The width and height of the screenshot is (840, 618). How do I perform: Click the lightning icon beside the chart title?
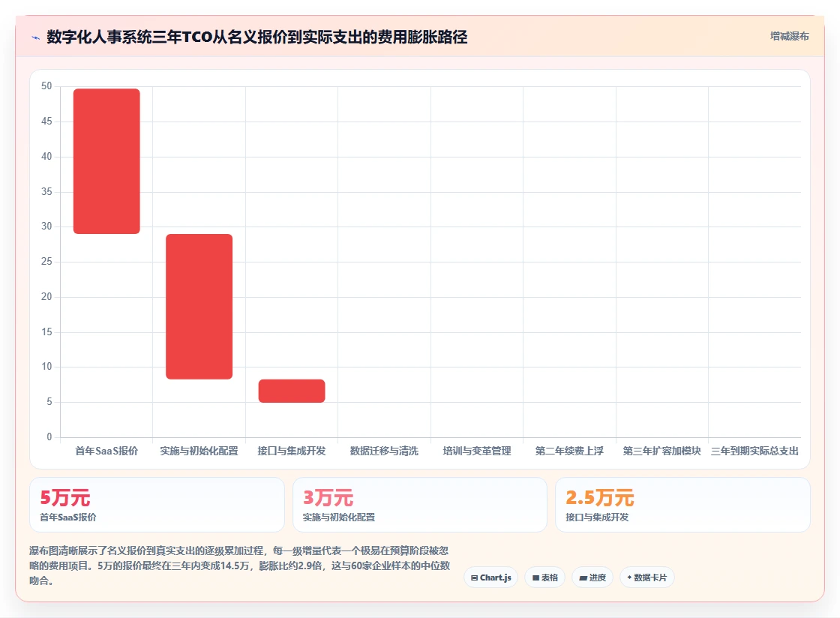point(36,37)
